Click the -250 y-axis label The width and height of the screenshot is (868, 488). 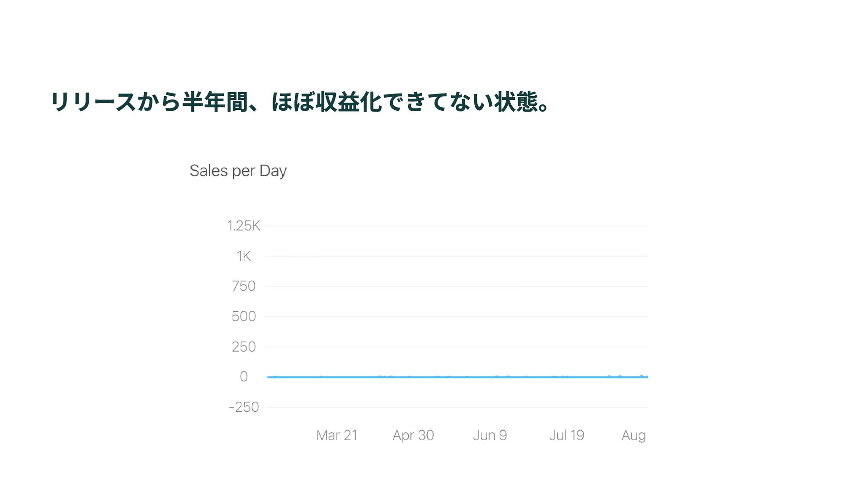(244, 407)
